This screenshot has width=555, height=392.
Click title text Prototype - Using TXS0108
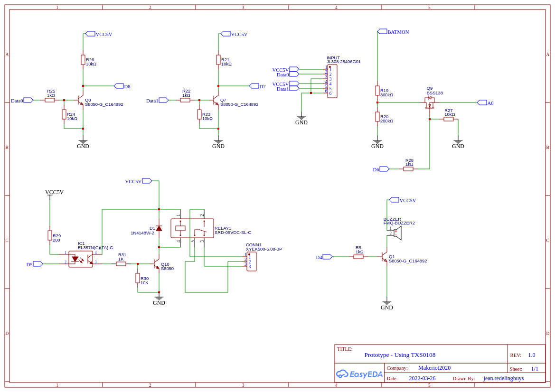400,355
